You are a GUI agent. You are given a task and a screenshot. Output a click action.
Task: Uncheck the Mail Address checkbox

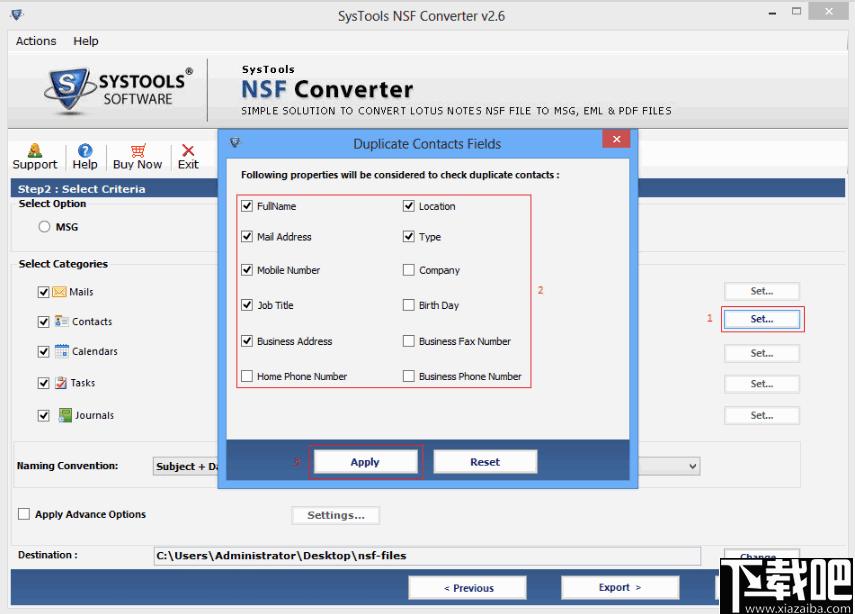click(x=247, y=236)
